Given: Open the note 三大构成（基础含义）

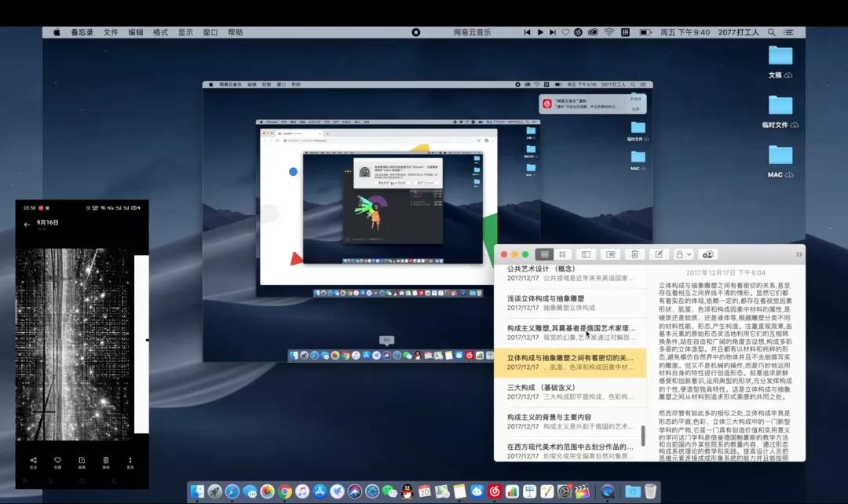Looking at the screenshot, I should pos(571,392).
